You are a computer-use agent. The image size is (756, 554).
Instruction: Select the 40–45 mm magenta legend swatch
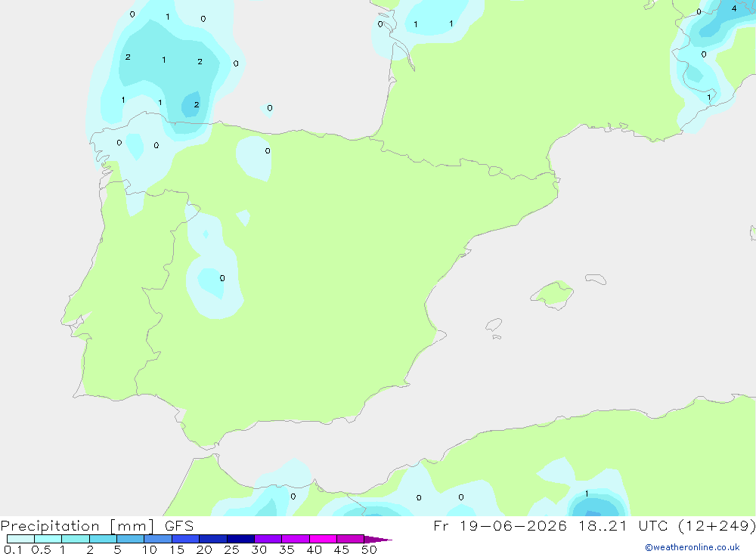pyautogui.click(x=323, y=539)
